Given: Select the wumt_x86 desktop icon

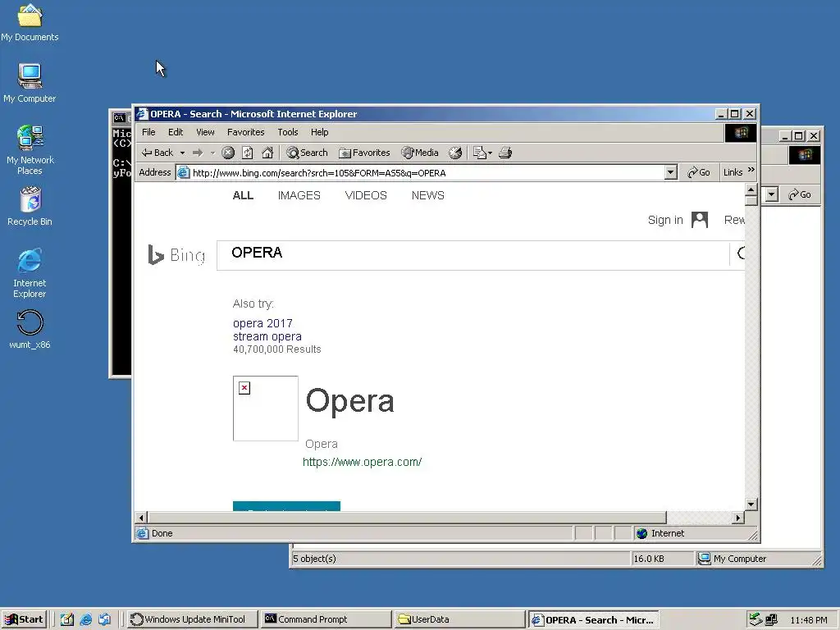Looking at the screenshot, I should tap(30, 330).
